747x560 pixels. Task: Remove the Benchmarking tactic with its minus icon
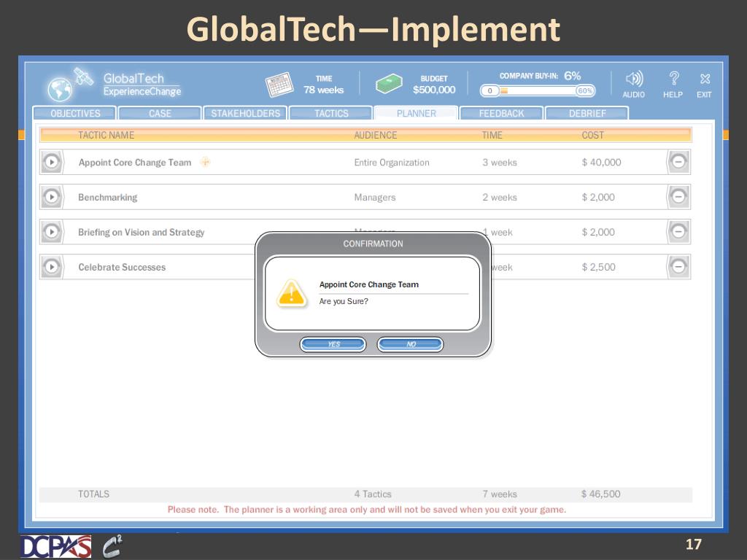(x=678, y=197)
